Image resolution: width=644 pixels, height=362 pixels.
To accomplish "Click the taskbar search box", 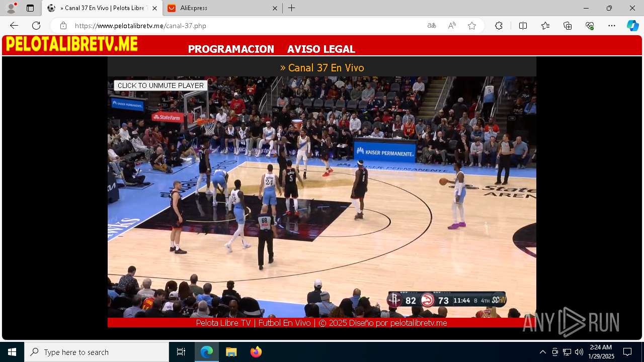I will (97, 352).
